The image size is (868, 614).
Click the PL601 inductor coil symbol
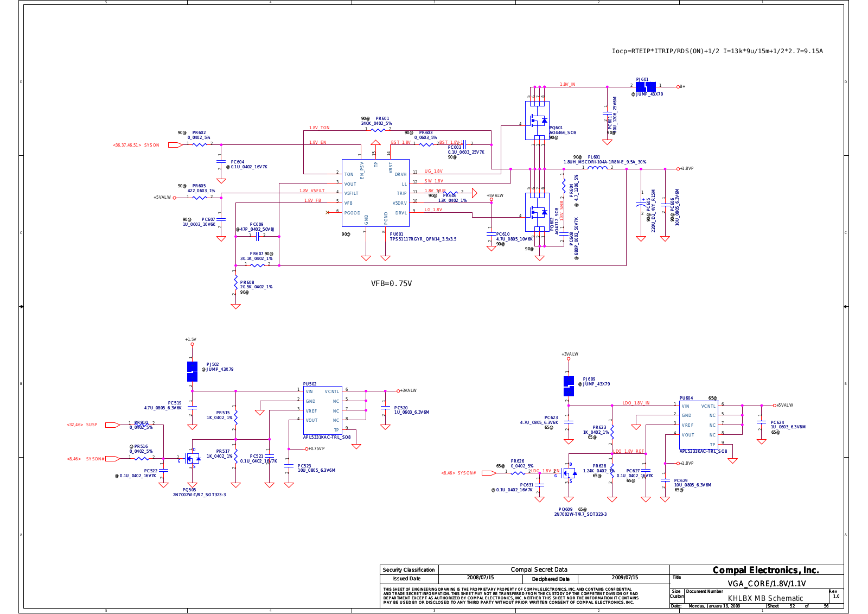pos(597,168)
